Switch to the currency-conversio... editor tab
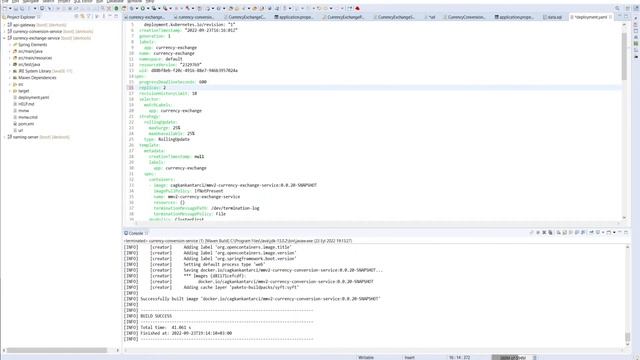 196,17
